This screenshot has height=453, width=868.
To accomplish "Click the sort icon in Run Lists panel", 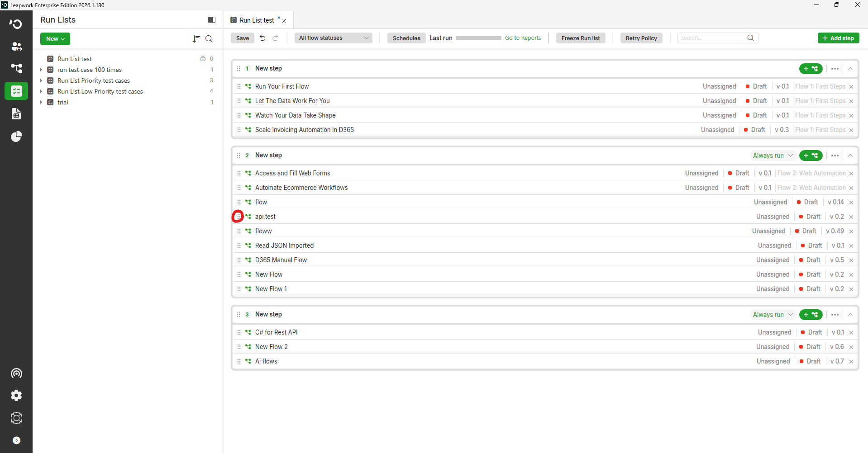I will pos(196,39).
